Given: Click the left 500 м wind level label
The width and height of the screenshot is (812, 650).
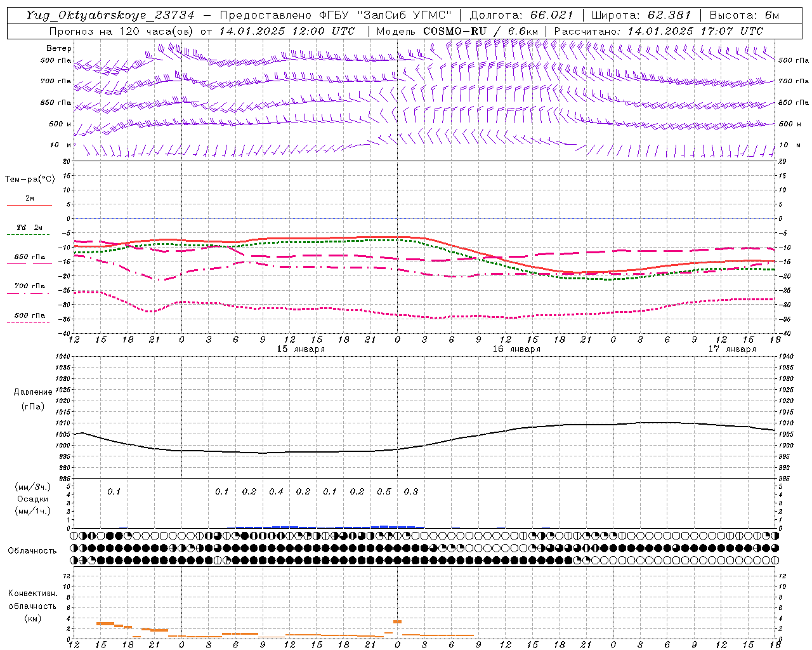Looking at the screenshot, I should pyautogui.click(x=60, y=124).
